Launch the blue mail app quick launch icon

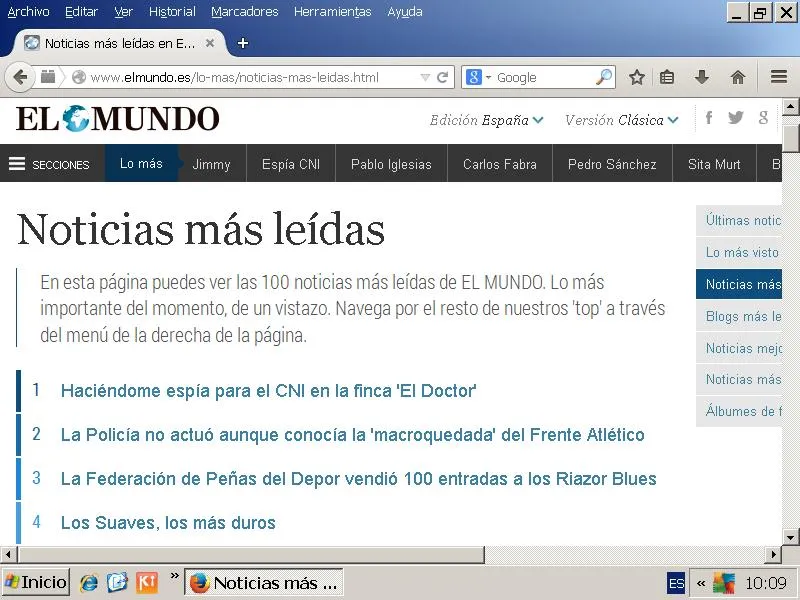tap(117, 582)
